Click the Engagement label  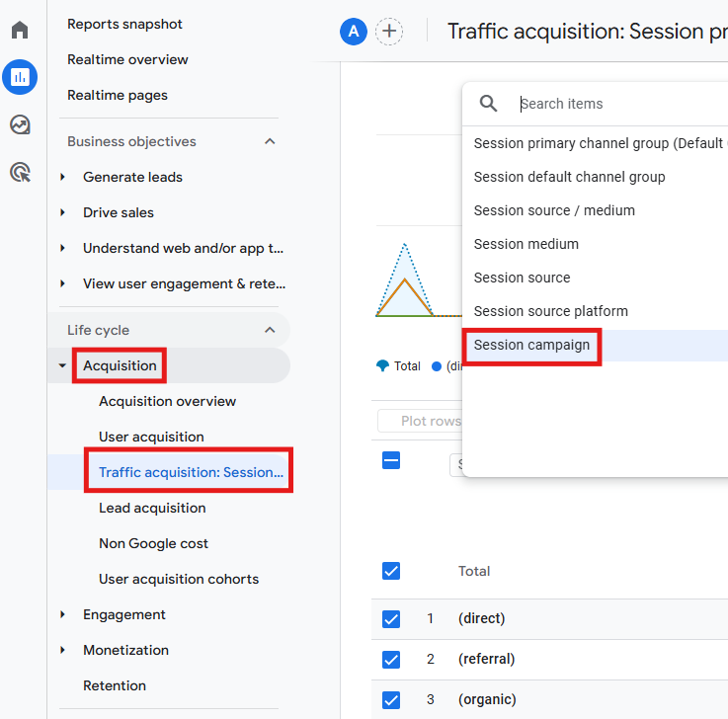tap(123, 614)
